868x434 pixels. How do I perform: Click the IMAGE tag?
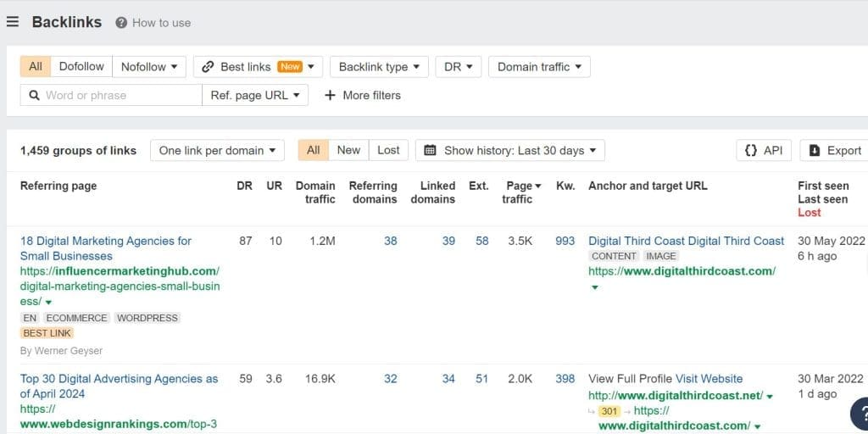pyautogui.click(x=661, y=256)
